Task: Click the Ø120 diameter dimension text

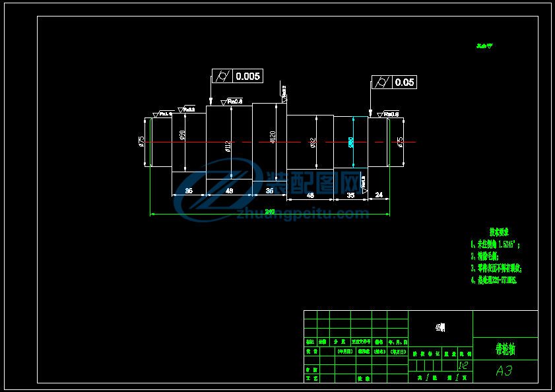Action: click(273, 137)
